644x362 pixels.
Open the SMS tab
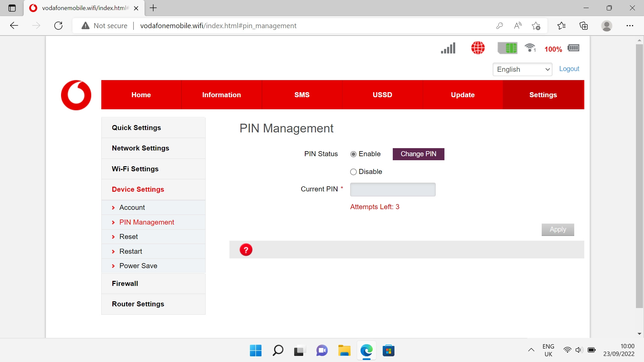[x=302, y=95]
